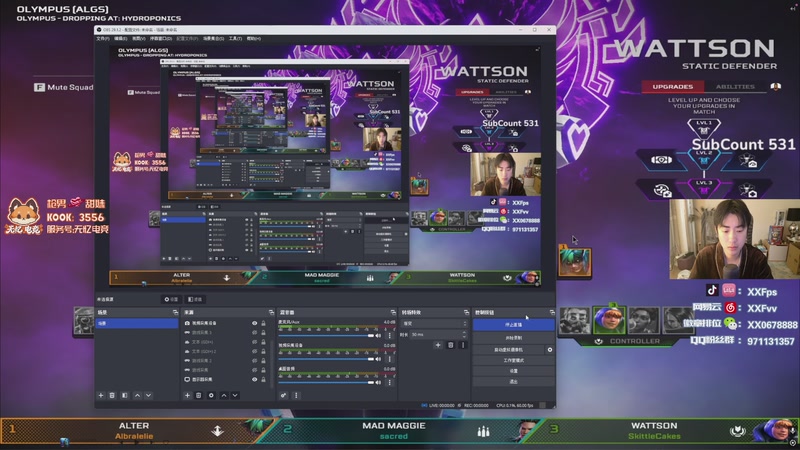Select the highlighted 场景 item in scene list

click(x=137, y=323)
